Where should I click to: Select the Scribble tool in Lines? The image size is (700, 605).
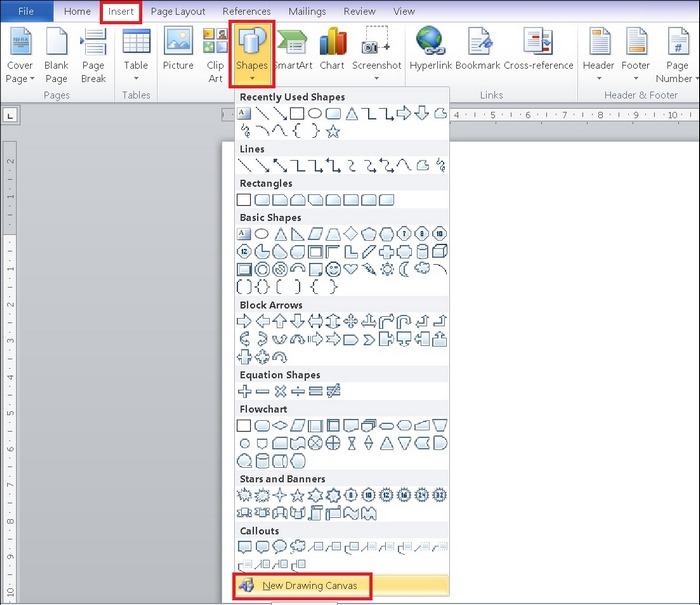[x=440, y=166]
